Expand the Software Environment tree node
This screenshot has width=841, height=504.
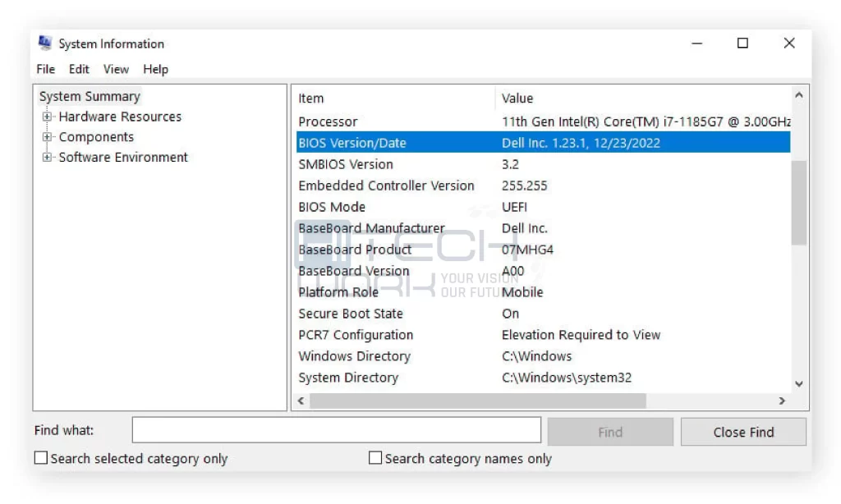[47, 157]
